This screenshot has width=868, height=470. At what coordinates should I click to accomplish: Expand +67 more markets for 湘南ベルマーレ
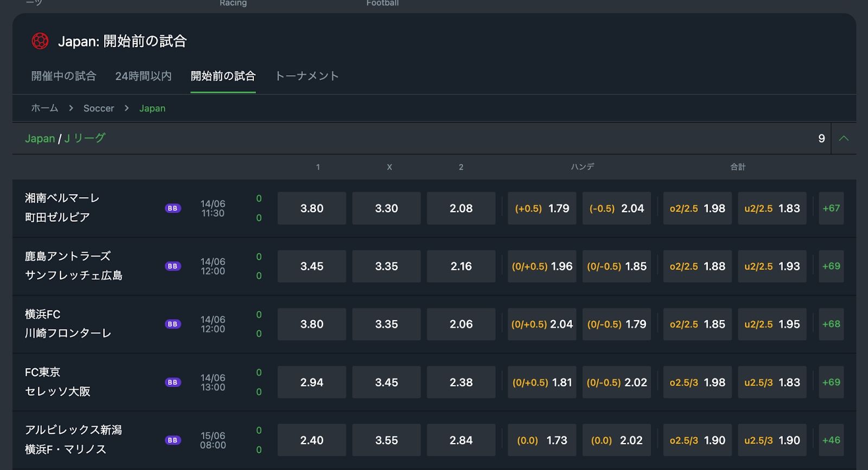[831, 208]
